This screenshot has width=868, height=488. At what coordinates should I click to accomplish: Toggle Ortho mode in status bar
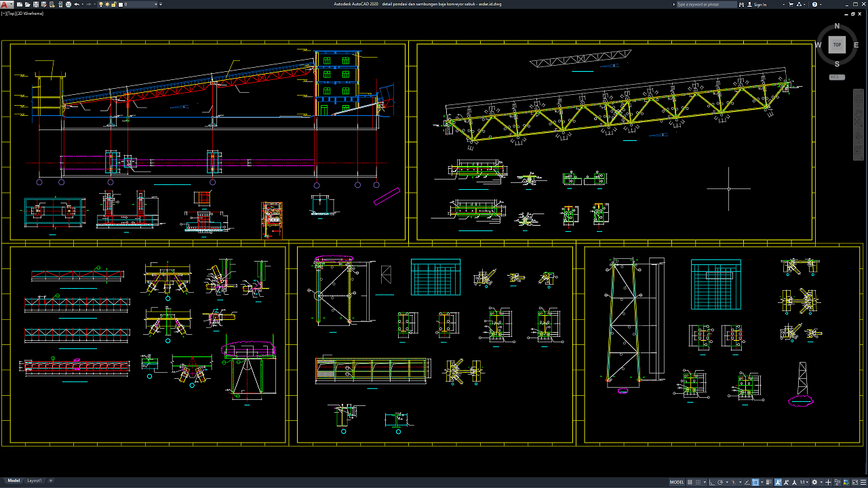[x=711, y=482]
